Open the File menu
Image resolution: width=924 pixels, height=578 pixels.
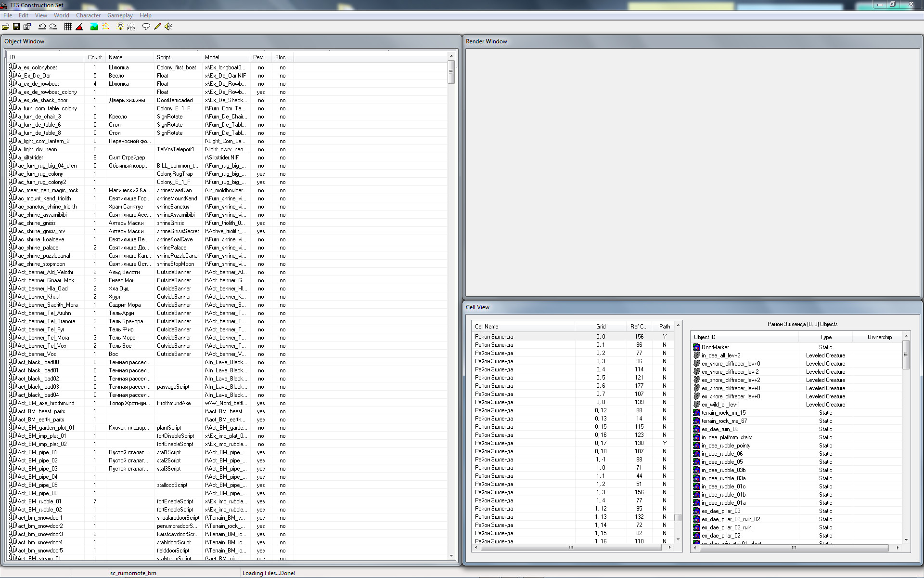[x=8, y=15]
